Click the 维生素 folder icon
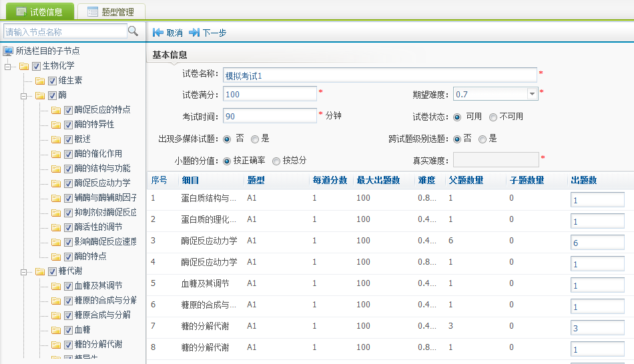The width and height of the screenshot is (634, 364). click(x=40, y=81)
